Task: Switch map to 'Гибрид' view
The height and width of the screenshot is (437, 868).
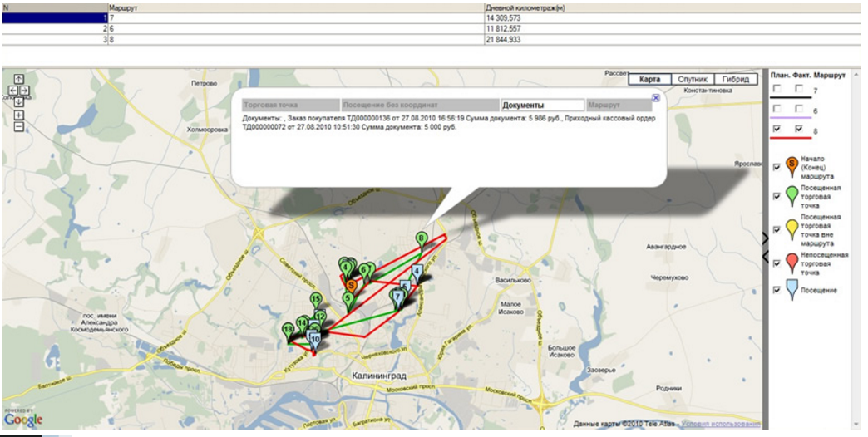Action: click(736, 79)
